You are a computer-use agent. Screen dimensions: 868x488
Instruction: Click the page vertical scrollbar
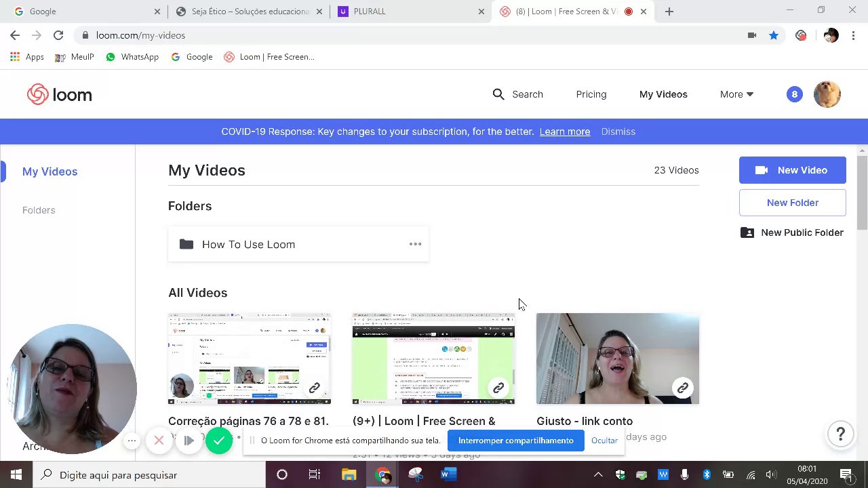click(862, 192)
